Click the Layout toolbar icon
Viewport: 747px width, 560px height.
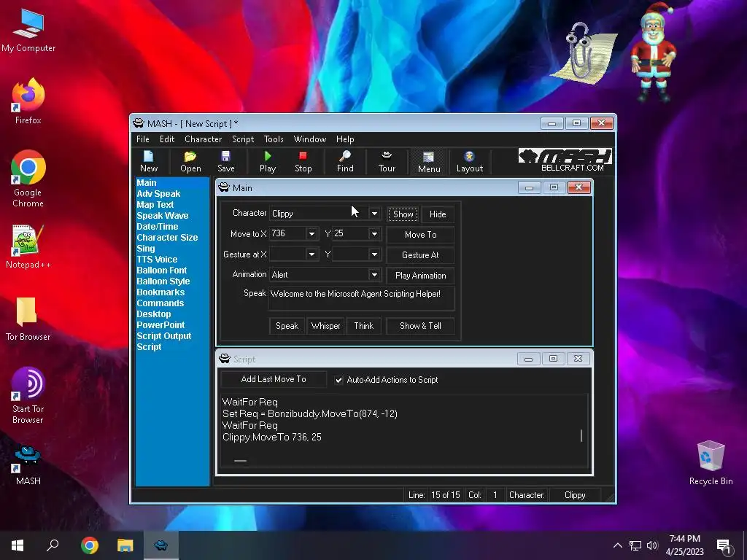pyautogui.click(x=470, y=161)
